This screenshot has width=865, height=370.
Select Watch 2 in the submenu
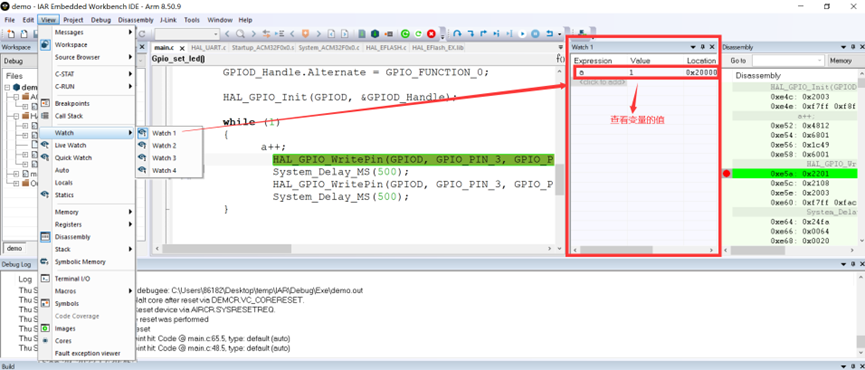pyautogui.click(x=164, y=146)
